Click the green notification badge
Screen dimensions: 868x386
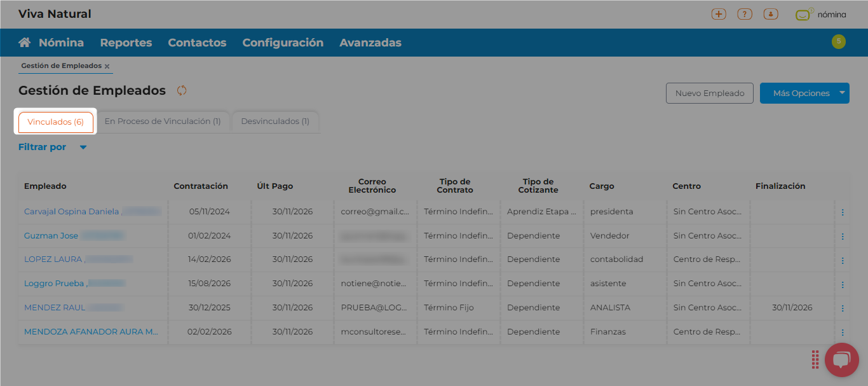[x=838, y=42]
